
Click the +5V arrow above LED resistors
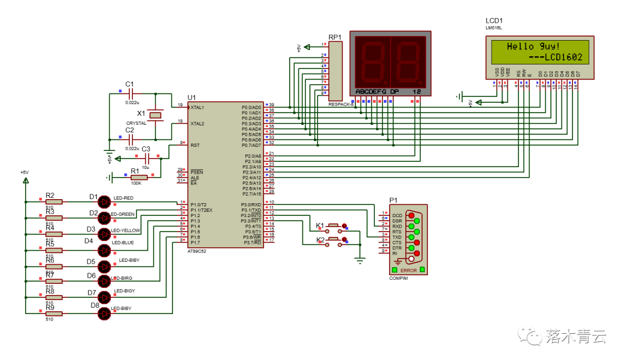point(26,181)
